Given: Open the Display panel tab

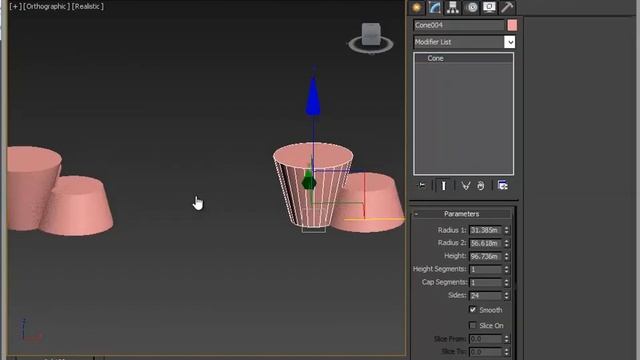Looking at the screenshot, I should [489, 7].
